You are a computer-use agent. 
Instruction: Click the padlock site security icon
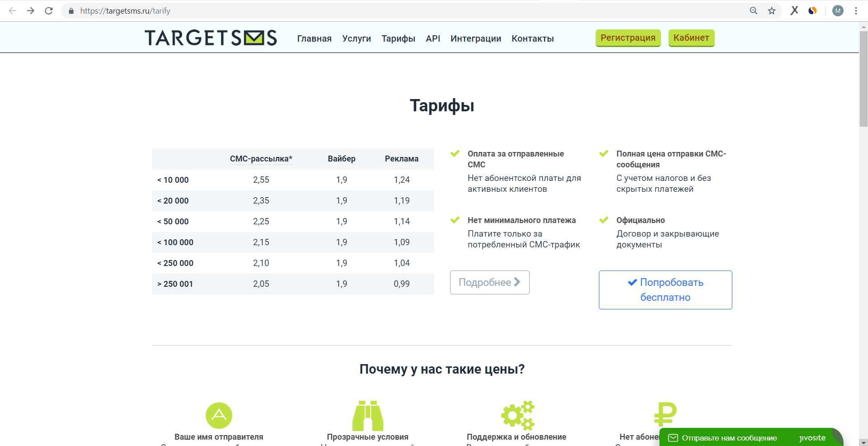point(71,11)
